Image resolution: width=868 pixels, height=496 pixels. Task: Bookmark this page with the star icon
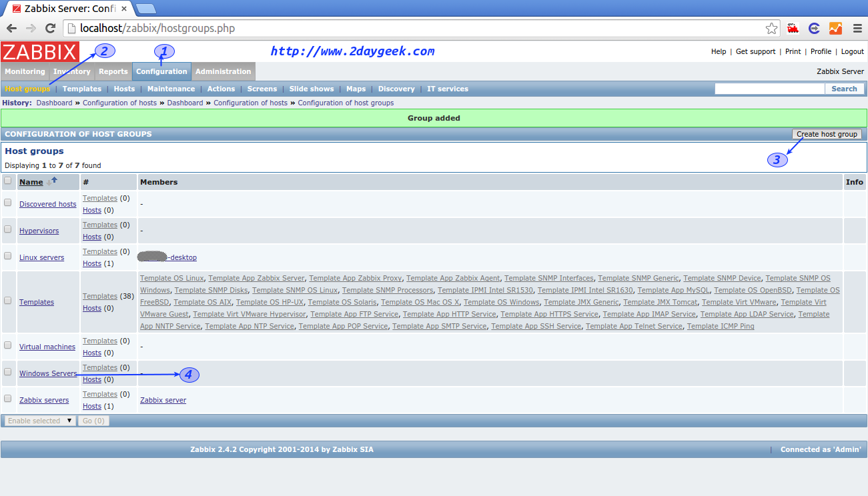tap(771, 28)
